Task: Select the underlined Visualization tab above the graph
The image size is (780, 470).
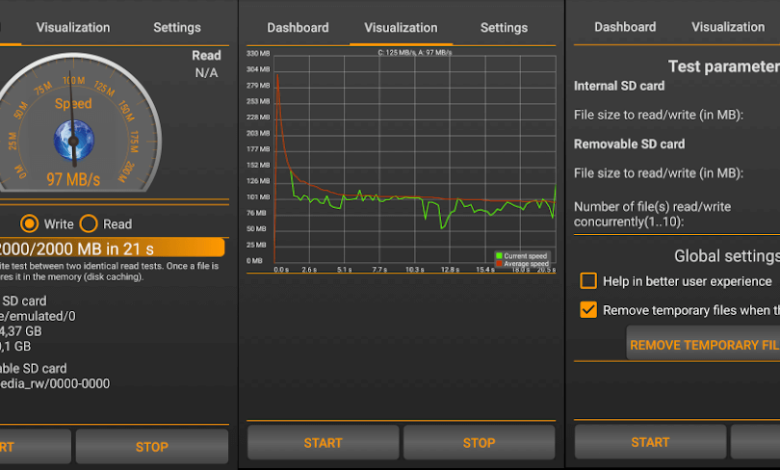Action: 401,28
